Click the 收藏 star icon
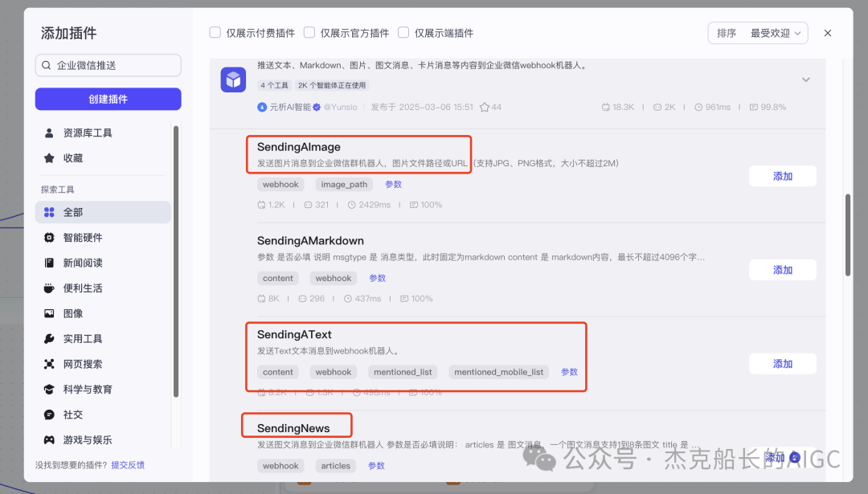 pyautogui.click(x=49, y=158)
